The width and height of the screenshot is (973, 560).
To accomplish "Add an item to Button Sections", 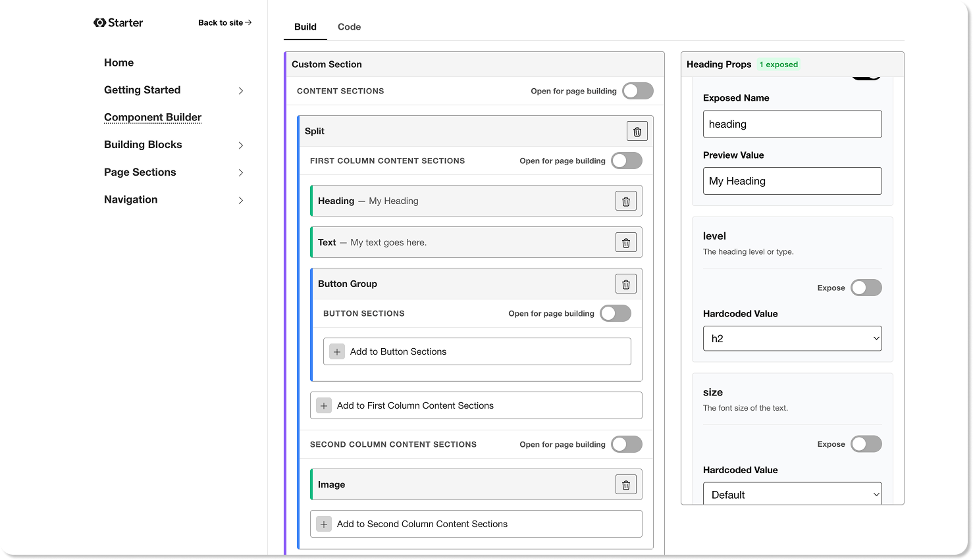I will point(476,351).
